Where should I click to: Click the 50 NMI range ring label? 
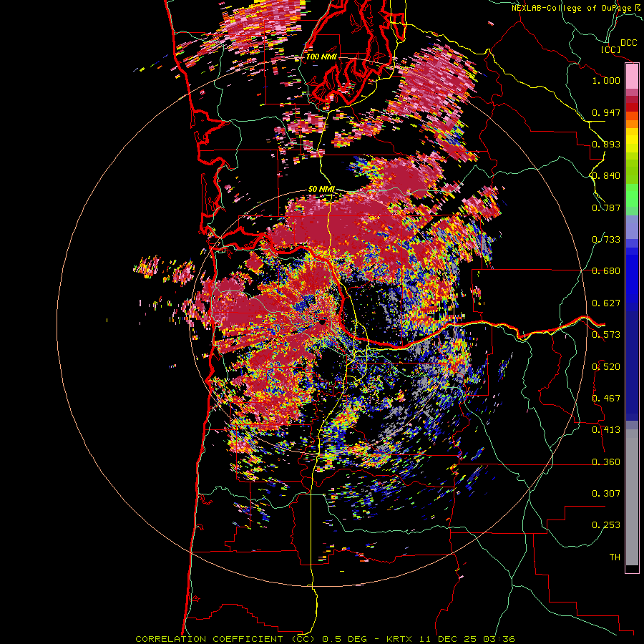click(321, 190)
